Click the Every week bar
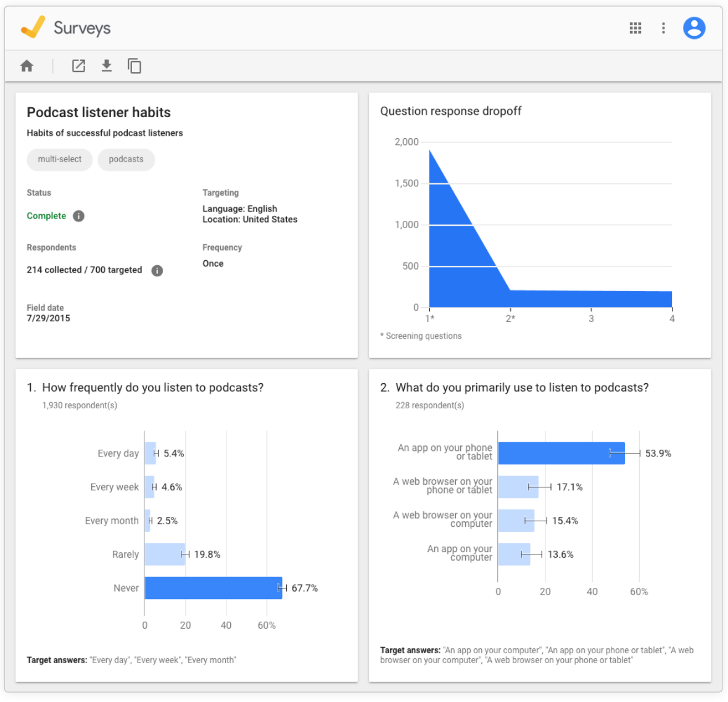This screenshot has width=728, height=702. (149, 487)
